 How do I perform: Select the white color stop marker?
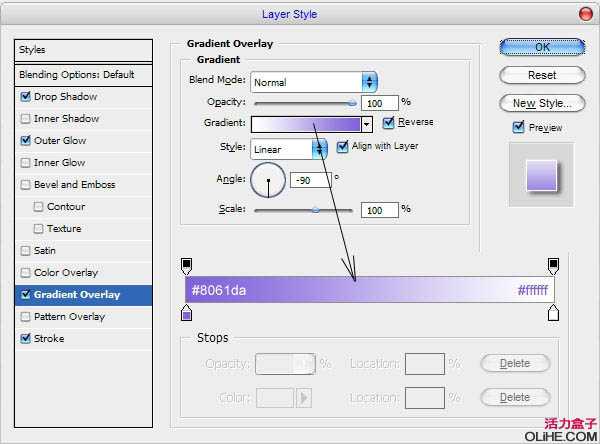coord(553,314)
